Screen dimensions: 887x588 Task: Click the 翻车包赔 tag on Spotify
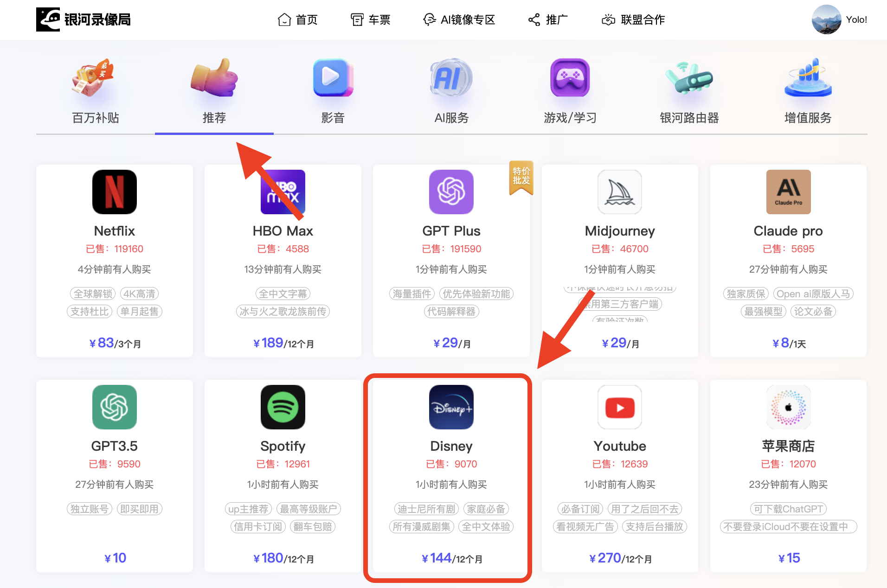click(x=313, y=527)
